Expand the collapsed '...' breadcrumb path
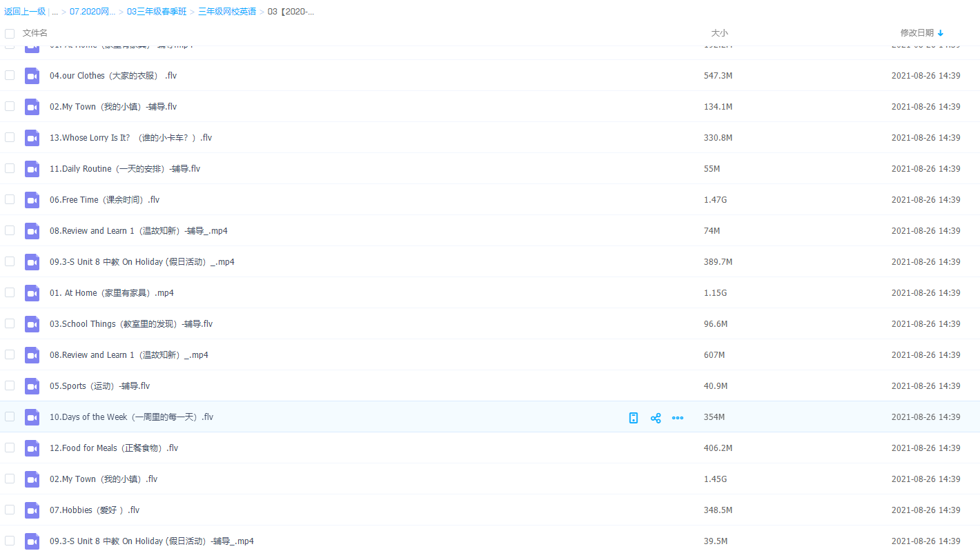Screen dimensions: 980x551 (55, 12)
